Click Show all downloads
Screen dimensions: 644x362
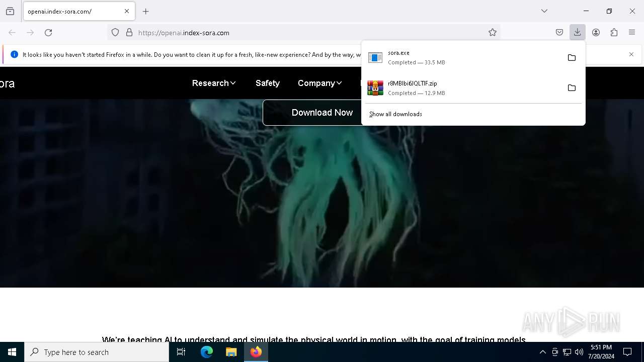coord(395,114)
